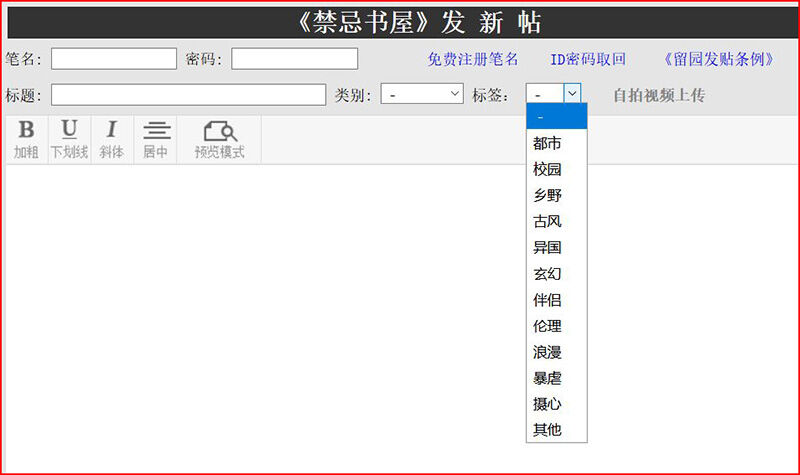Click into the 标题 title input field
Screen dimensions: 800x475
point(188,95)
